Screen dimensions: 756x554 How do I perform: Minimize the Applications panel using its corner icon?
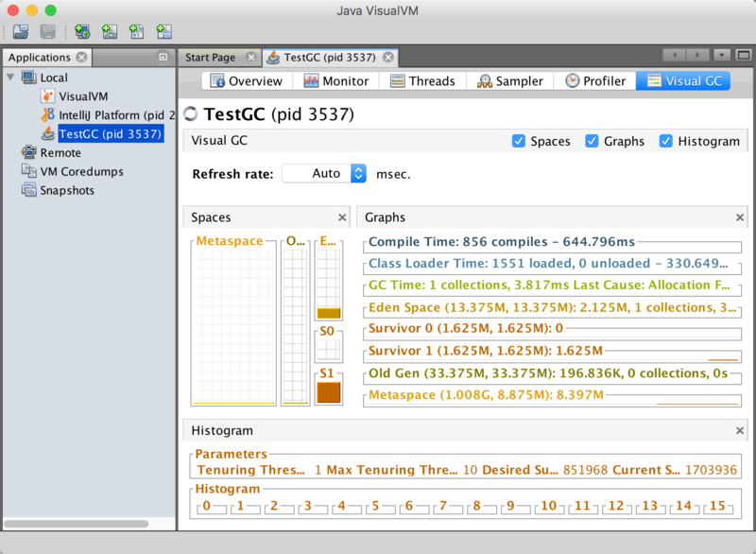pos(163,58)
